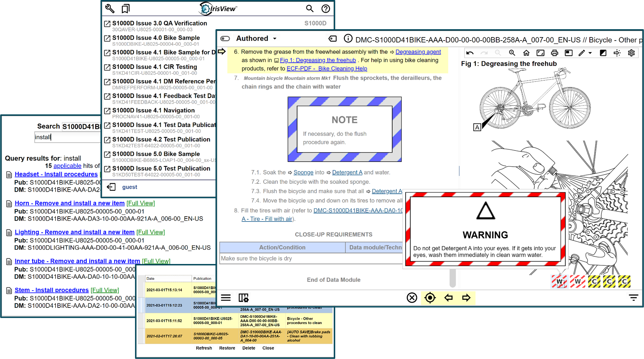This screenshot has width=644, height=359.
Task: Open Tire - Fill with air link
Action: pyautogui.click(x=267, y=219)
